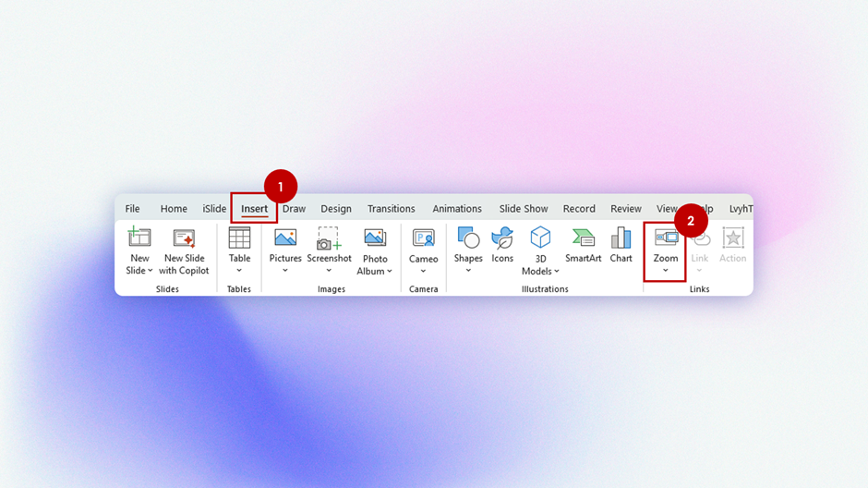Click the Cameo camera icon

tap(424, 238)
